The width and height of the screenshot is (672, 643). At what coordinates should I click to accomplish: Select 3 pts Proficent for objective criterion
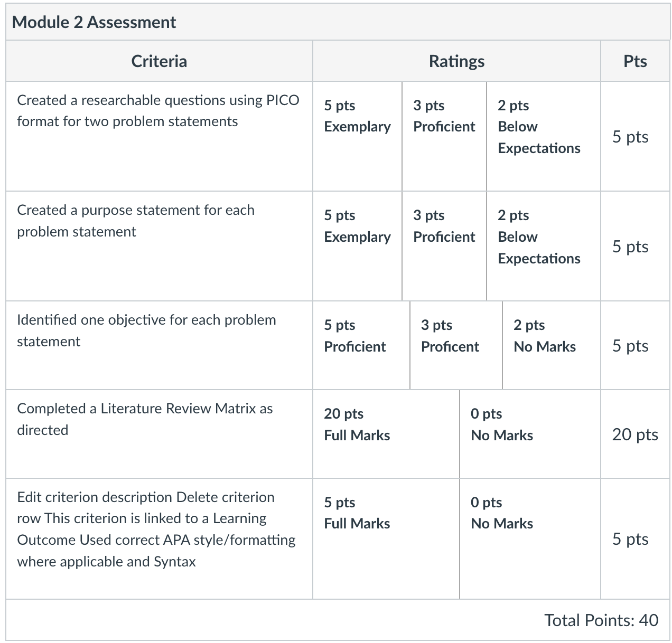tap(456, 346)
